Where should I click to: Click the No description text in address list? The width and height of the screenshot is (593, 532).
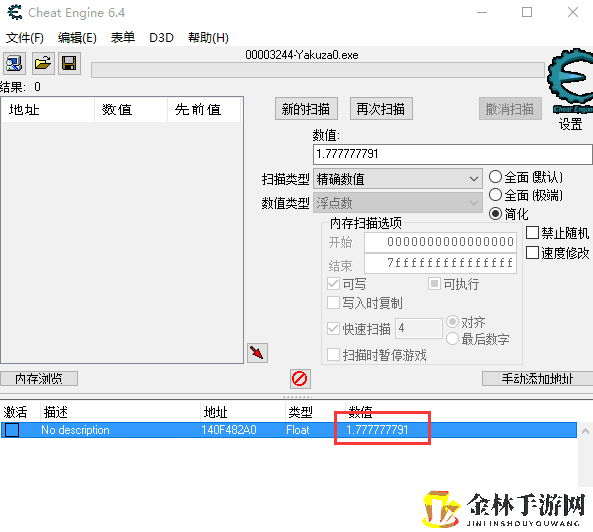pyautogui.click(x=75, y=430)
